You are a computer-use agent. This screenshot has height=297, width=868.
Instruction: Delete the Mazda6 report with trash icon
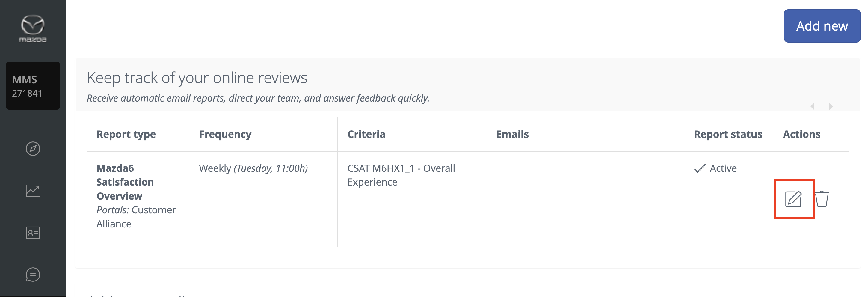(822, 199)
